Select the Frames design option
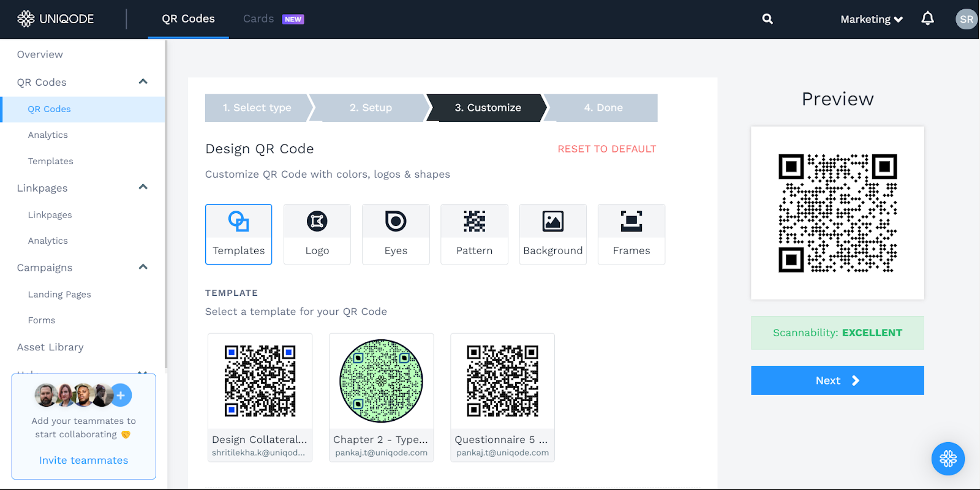980x490 pixels. 631,234
